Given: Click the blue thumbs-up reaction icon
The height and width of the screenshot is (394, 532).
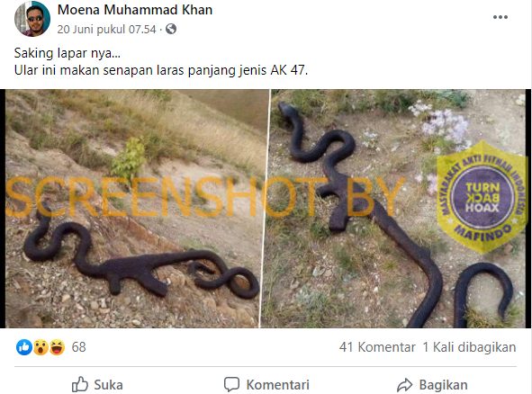Looking at the screenshot, I should [24, 347].
